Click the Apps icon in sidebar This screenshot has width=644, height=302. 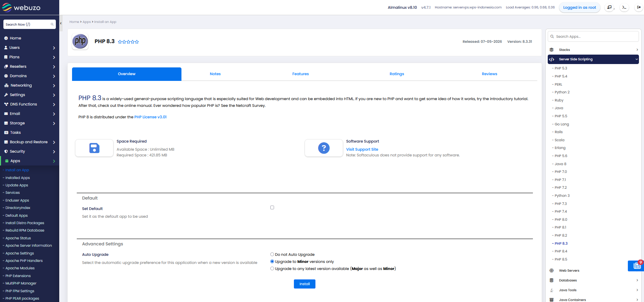coord(7,161)
